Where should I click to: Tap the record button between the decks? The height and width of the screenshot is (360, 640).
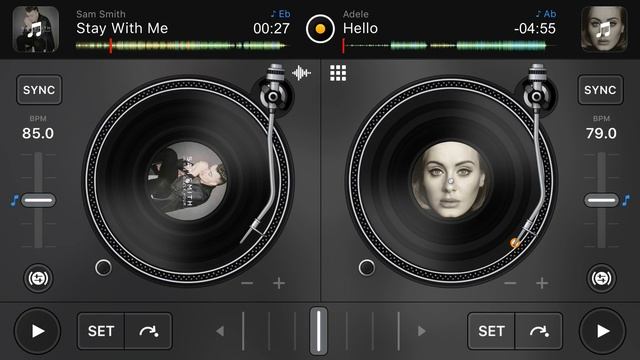[x=320, y=29]
